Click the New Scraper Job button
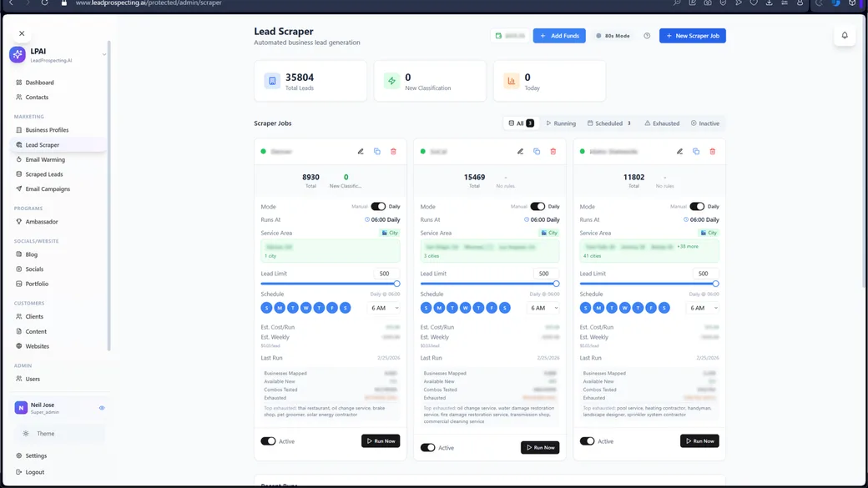Viewport: 868px width, 488px height. [x=692, y=36]
